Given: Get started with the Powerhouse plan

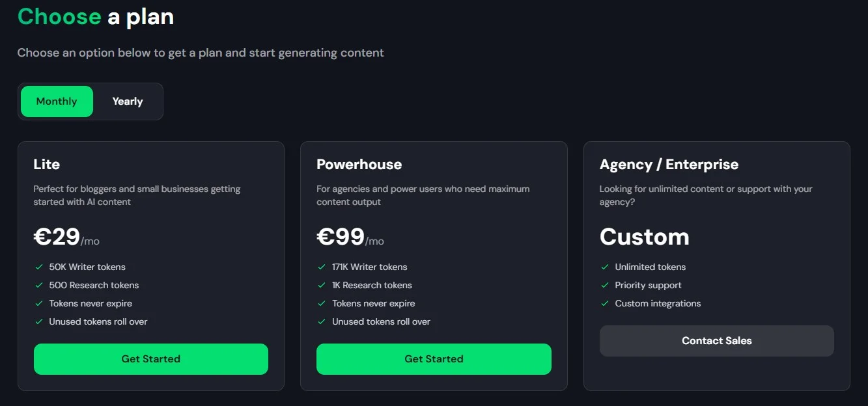Looking at the screenshot, I should (434, 359).
